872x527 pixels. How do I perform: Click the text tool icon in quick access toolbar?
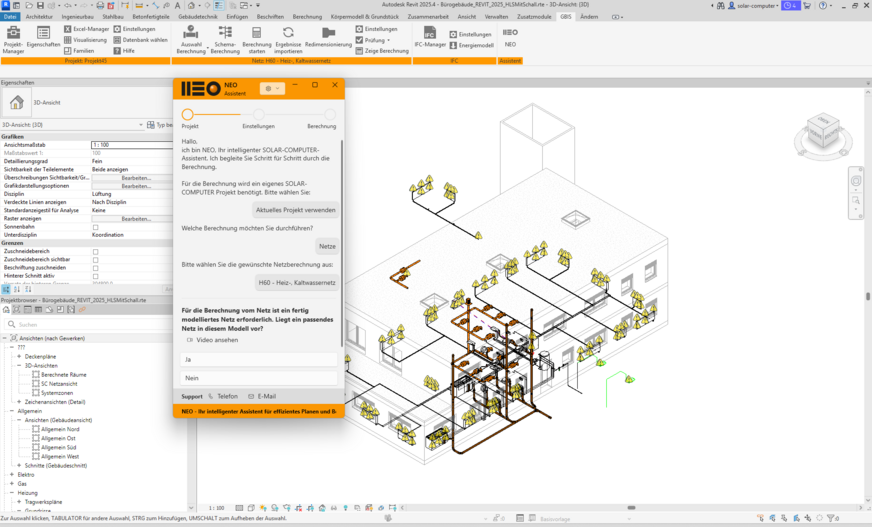click(177, 6)
